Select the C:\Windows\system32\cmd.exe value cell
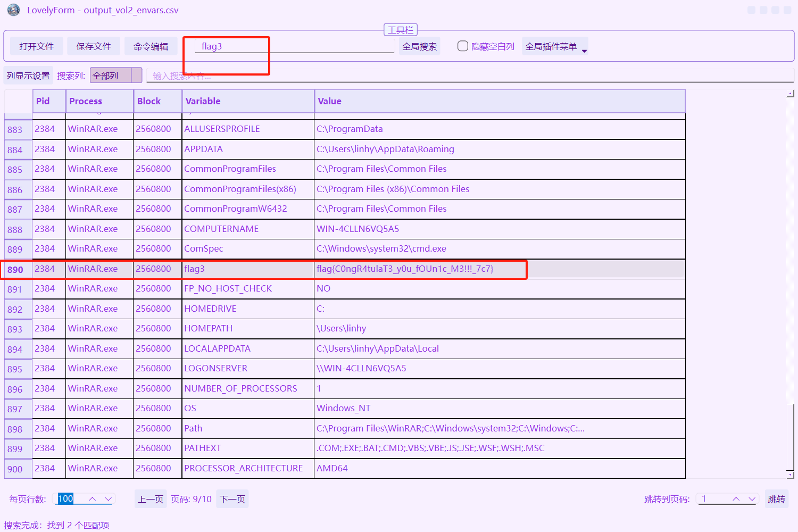Image resolution: width=798 pixels, height=532 pixels. click(x=500, y=249)
